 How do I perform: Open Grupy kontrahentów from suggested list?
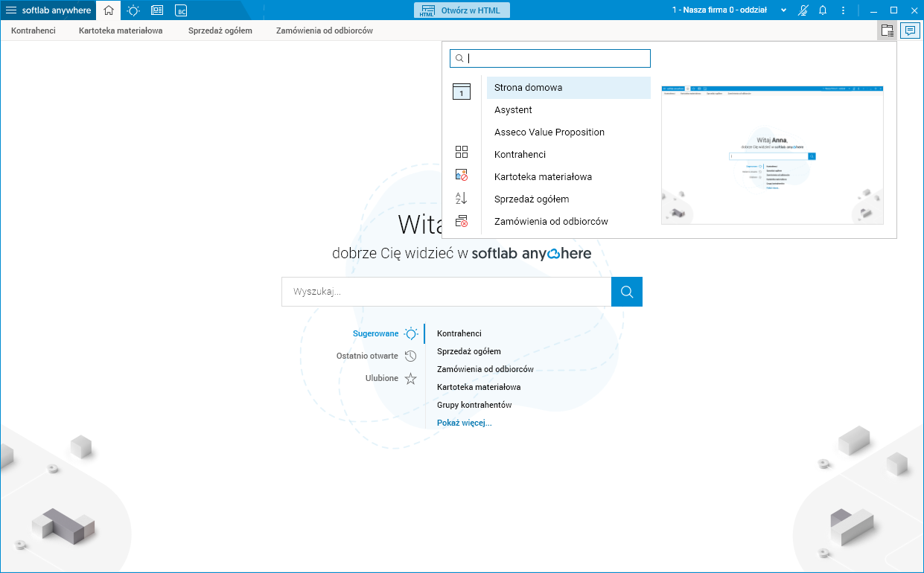[x=474, y=406]
